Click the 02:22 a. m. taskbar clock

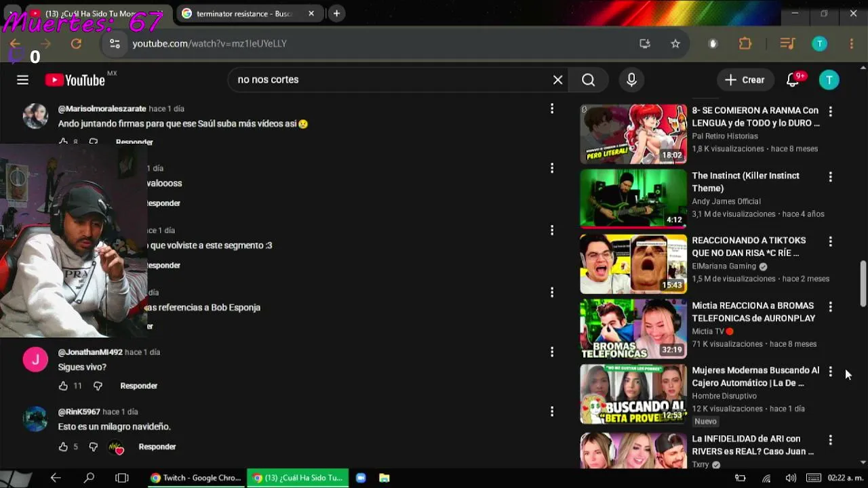point(845,478)
